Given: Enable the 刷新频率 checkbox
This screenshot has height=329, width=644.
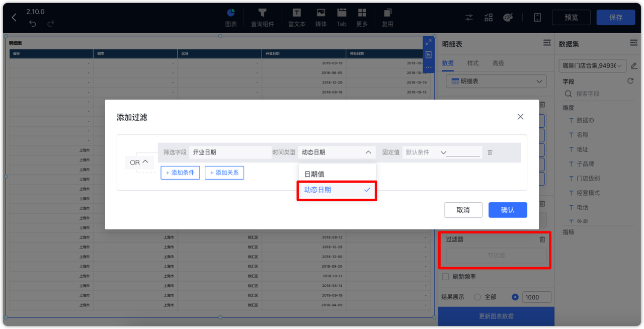Looking at the screenshot, I should point(445,276).
